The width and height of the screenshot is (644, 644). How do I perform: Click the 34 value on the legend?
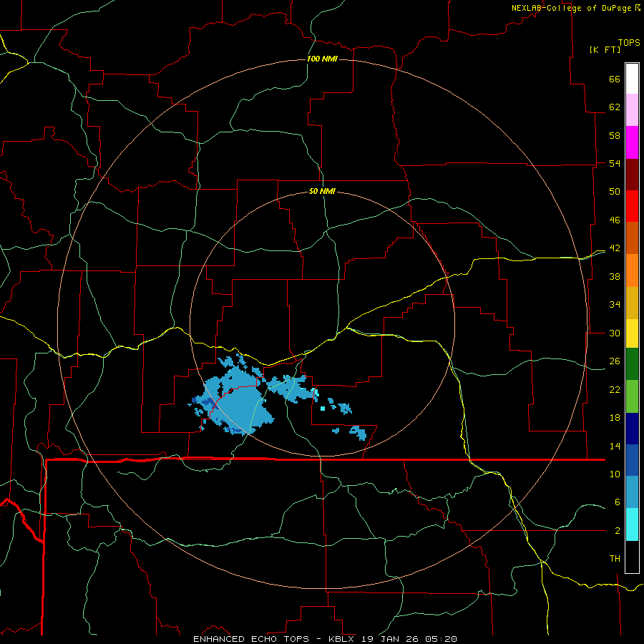tap(615, 305)
